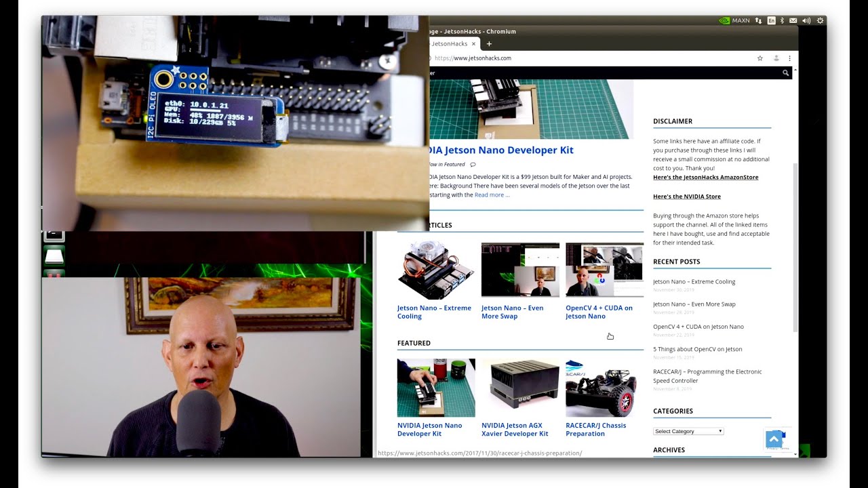Open recent post OpenCV 4 + CUDA on Jetson Nano

[x=698, y=327]
